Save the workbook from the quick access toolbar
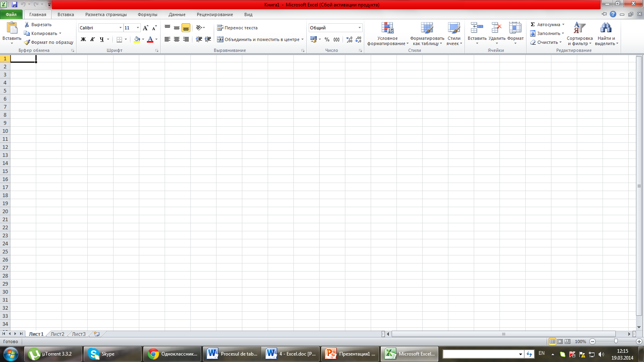Viewport: 644px width, 362px height. pos(14,4)
